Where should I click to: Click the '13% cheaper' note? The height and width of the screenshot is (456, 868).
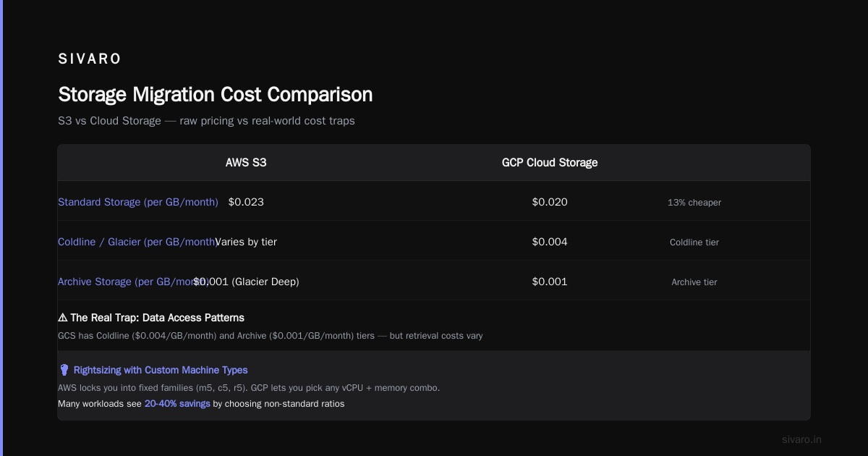(x=694, y=203)
